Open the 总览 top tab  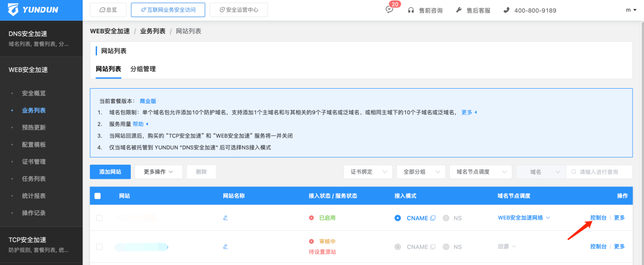[108, 10]
